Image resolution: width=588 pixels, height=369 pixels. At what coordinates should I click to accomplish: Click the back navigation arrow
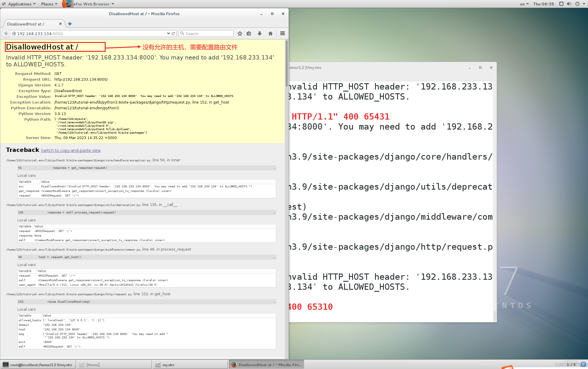coord(6,33)
